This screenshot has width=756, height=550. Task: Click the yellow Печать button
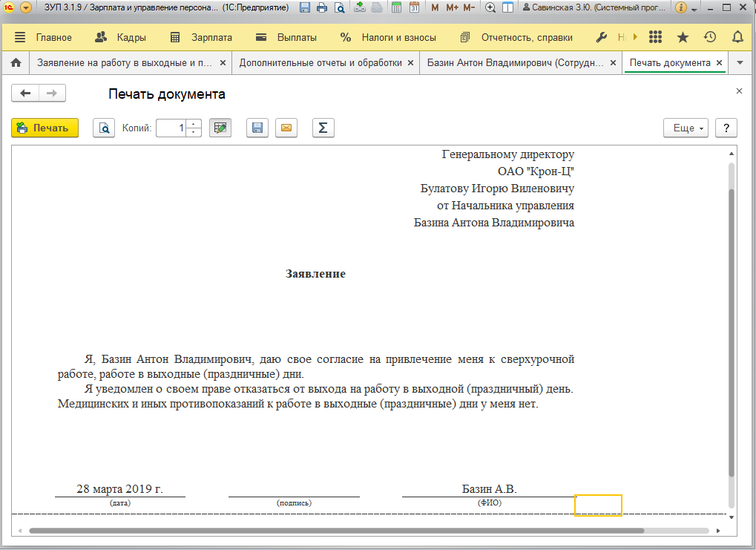point(45,128)
